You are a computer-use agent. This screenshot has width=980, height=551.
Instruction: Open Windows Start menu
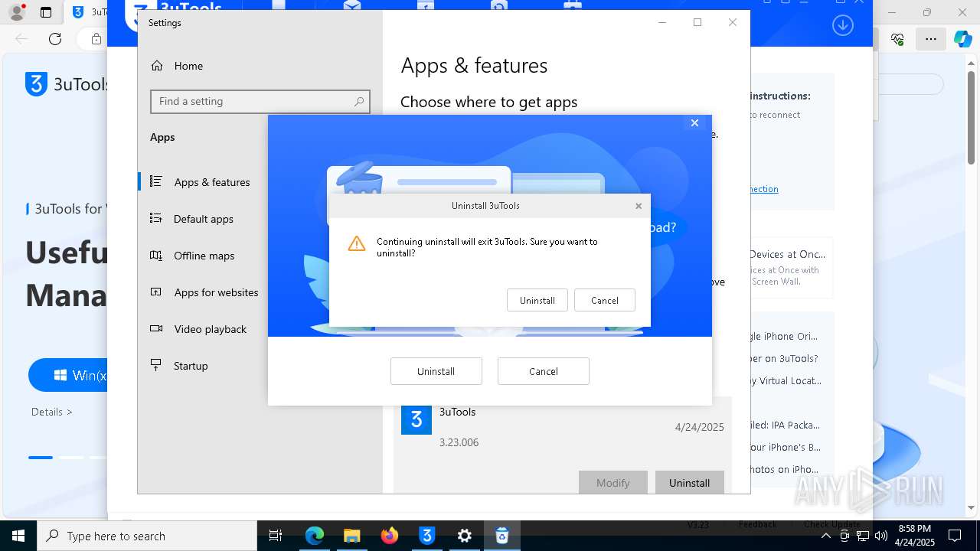(18, 536)
